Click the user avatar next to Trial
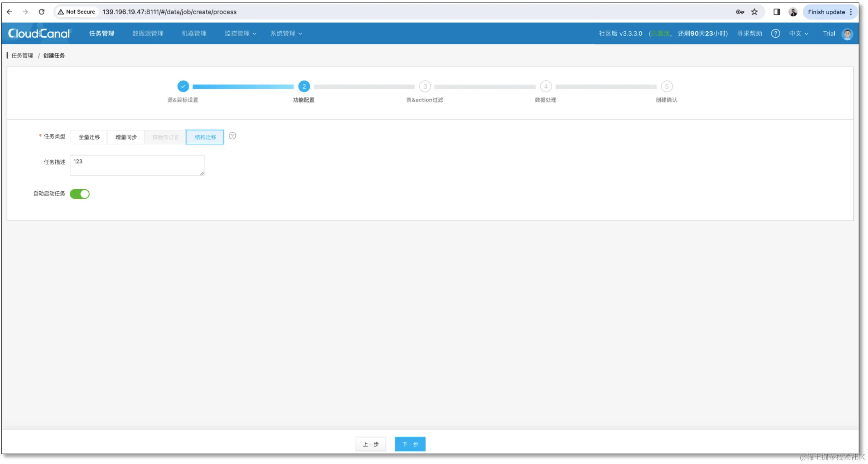This screenshot has width=868, height=464. [x=847, y=34]
